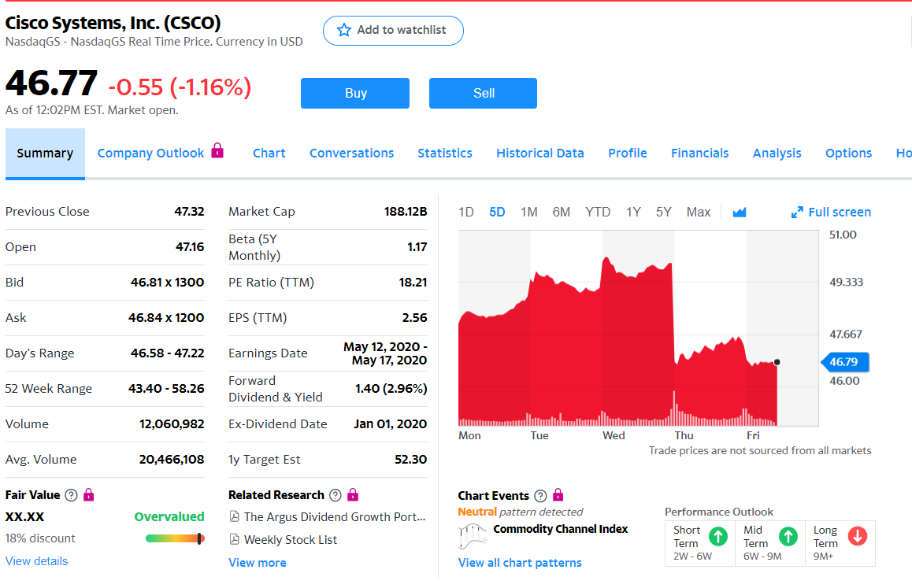Click View all chart patterns link
Image resolution: width=912 pixels, height=588 pixels.
point(520,562)
